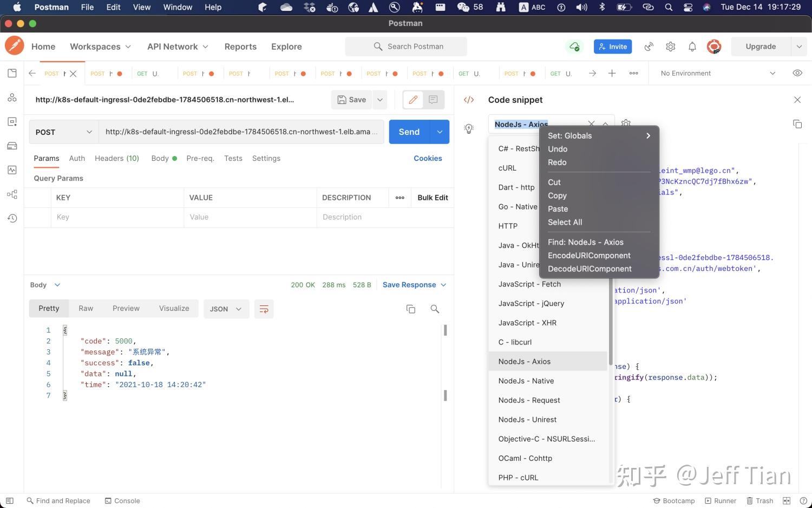Open the help icon in status bar
The width and height of the screenshot is (812, 508).
[x=802, y=500]
